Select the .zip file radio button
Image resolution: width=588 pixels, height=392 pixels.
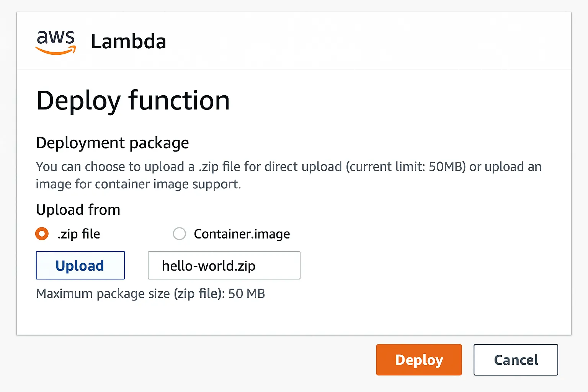[x=42, y=234]
